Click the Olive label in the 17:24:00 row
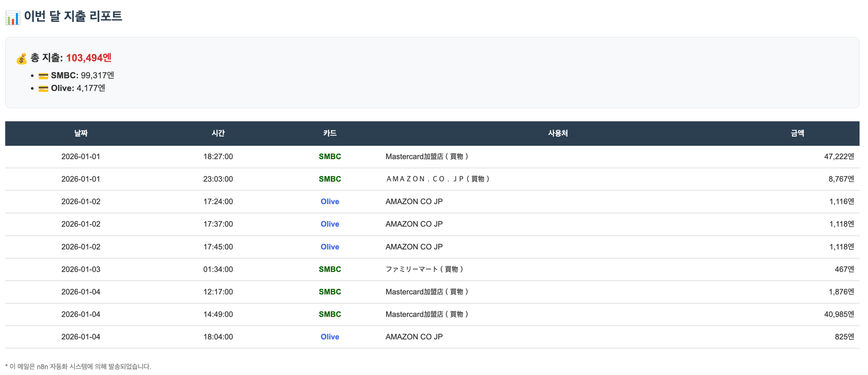 [x=329, y=202]
